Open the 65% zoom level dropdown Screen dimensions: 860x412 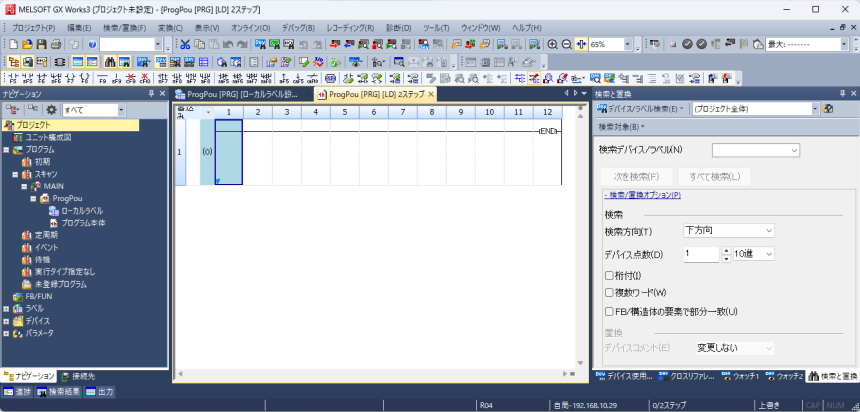pyautogui.click(x=629, y=45)
